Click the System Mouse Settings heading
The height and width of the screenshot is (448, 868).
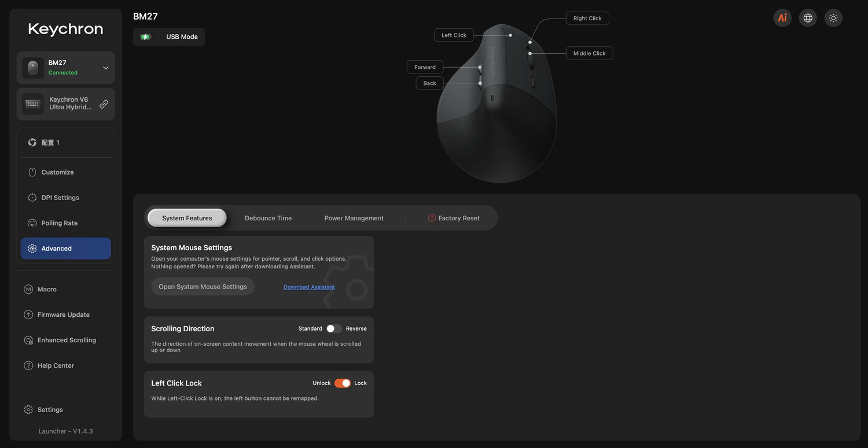click(x=192, y=247)
